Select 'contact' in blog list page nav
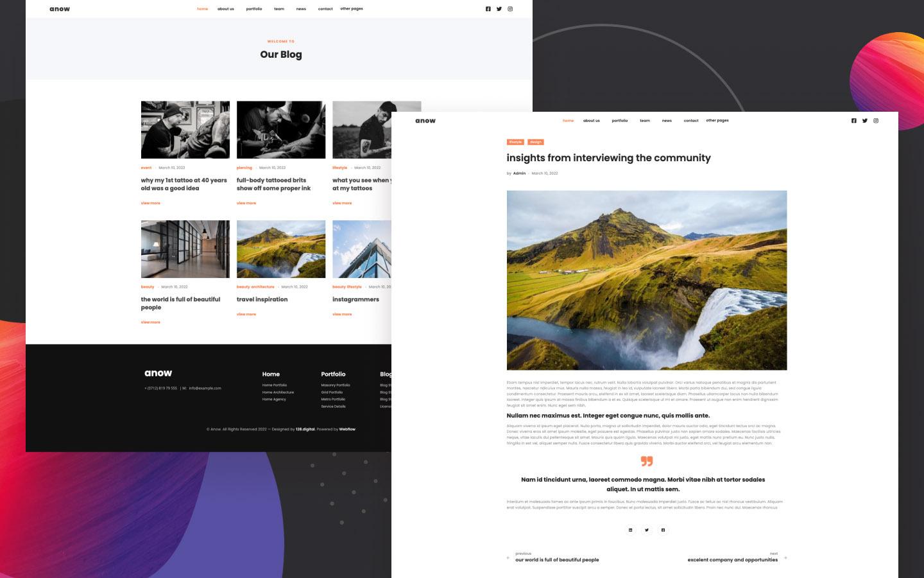924x578 pixels. [325, 9]
